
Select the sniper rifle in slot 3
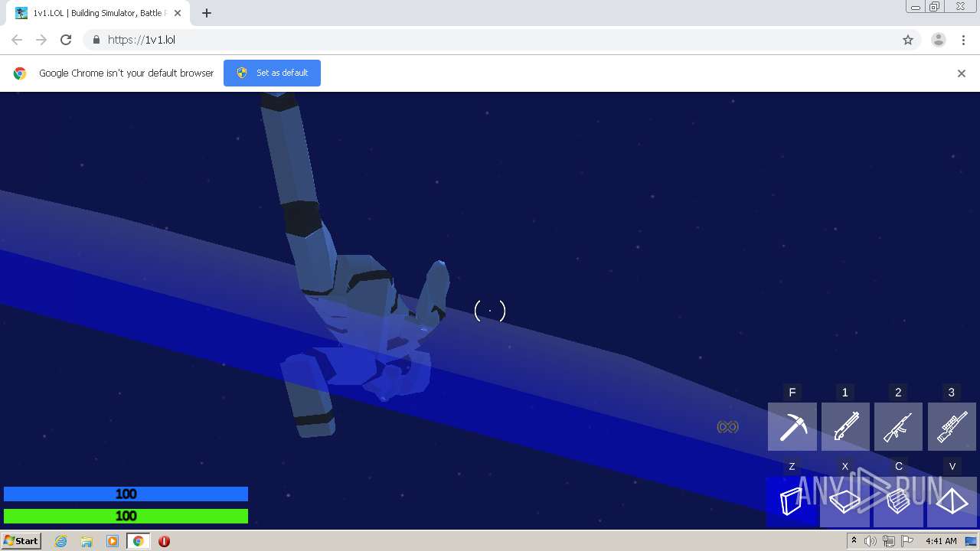pyautogui.click(x=952, y=426)
